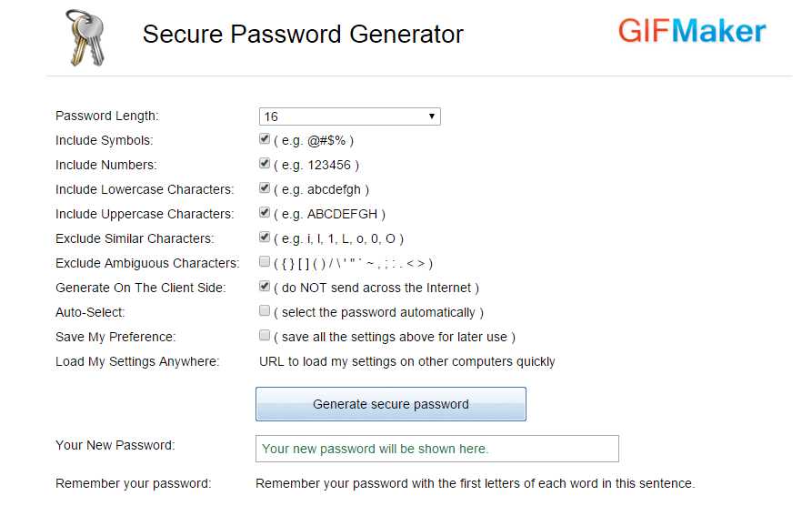Uncheck the Include Numbers checkbox
The height and width of the screenshot is (516, 812).
(x=265, y=164)
